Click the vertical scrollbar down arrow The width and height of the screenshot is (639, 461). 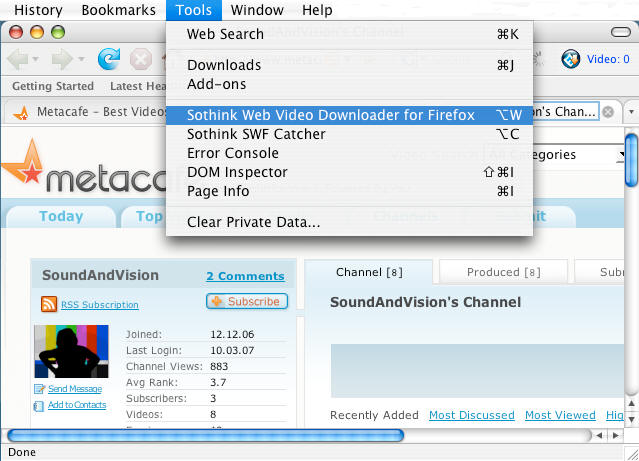(631, 419)
